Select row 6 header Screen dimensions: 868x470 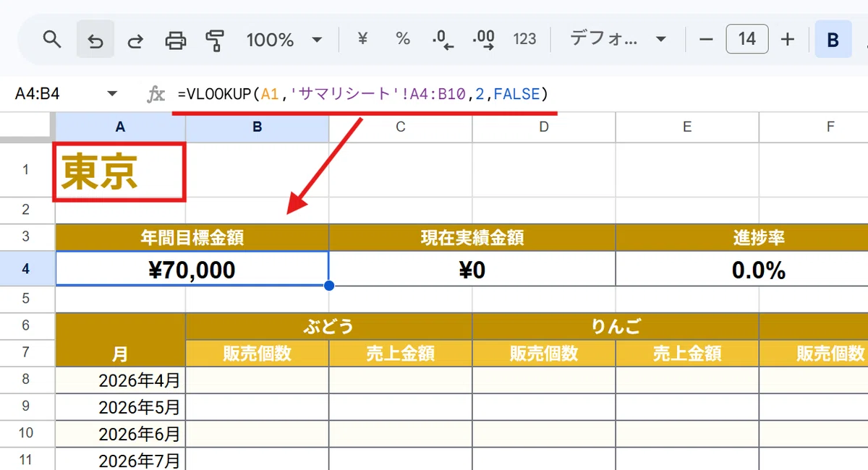pyautogui.click(x=26, y=326)
